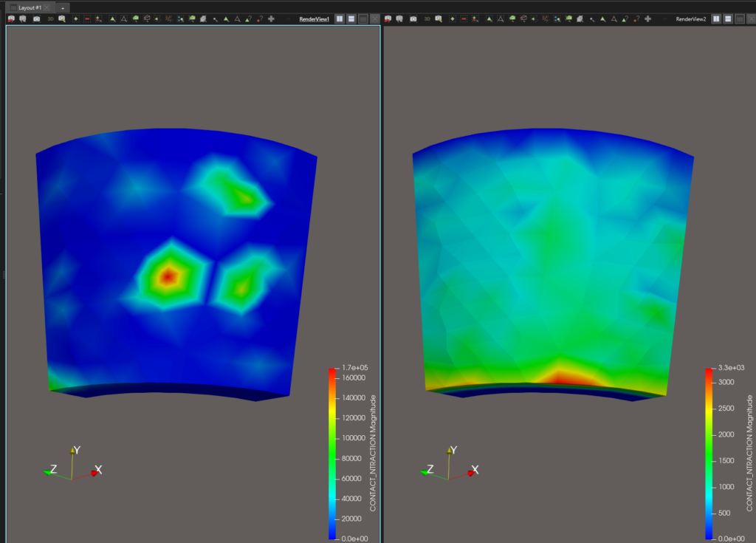
Task: Click the RenderView1 title label
Action: point(314,18)
